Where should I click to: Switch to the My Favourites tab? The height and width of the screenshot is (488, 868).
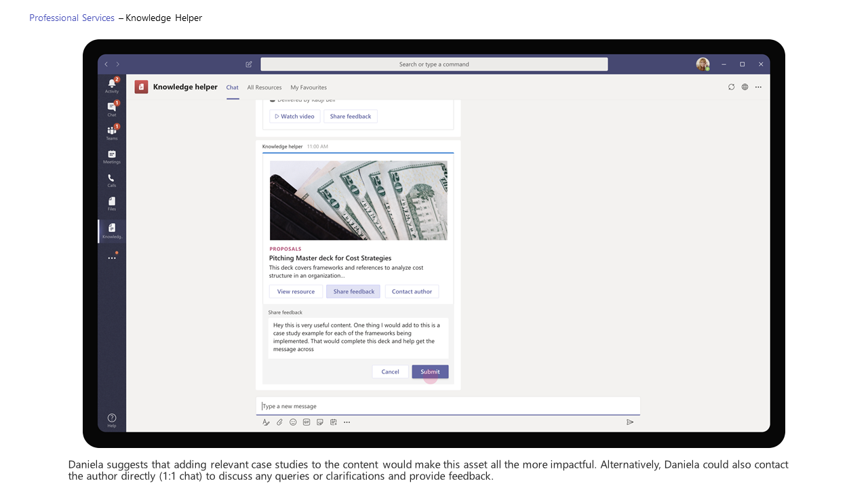coord(309,87)
